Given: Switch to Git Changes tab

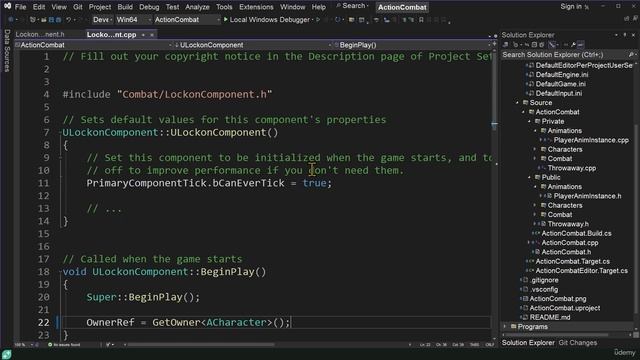Looking at the screenshot, I should coord(577,343).
